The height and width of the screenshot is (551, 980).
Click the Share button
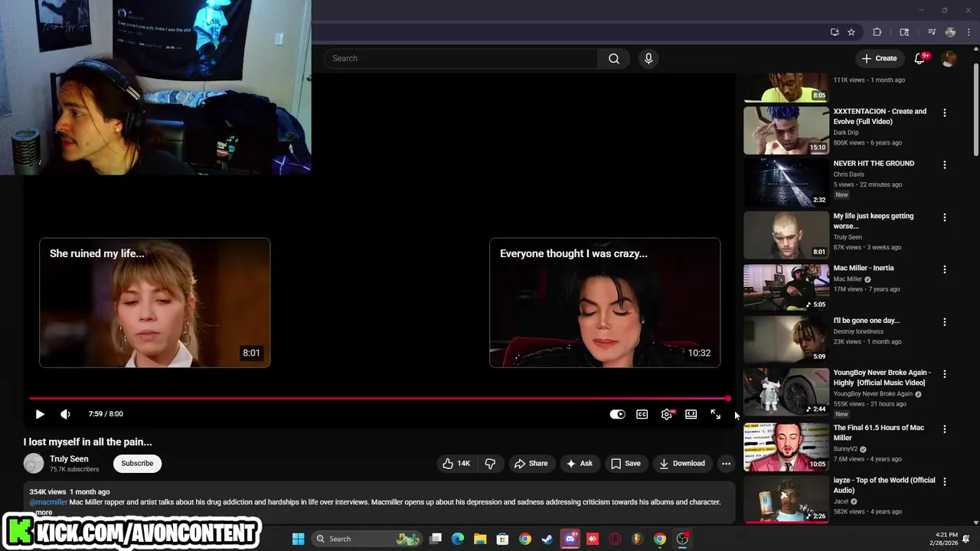[531, 463]
